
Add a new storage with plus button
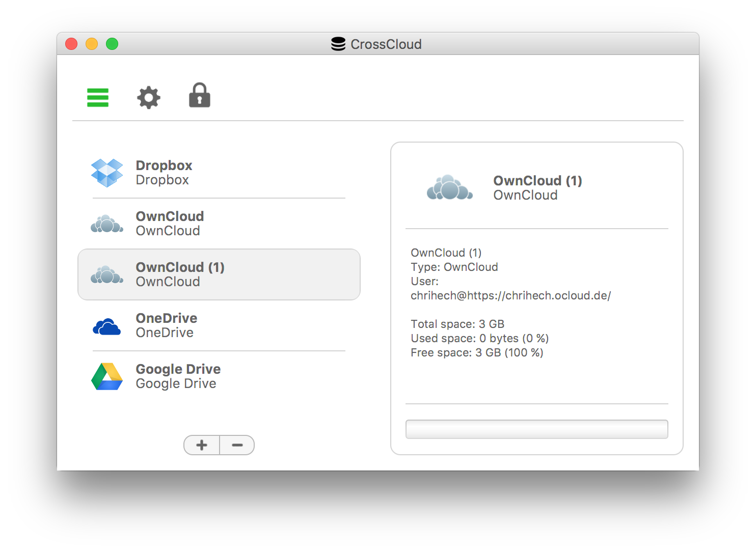click(x=202, y=445)
